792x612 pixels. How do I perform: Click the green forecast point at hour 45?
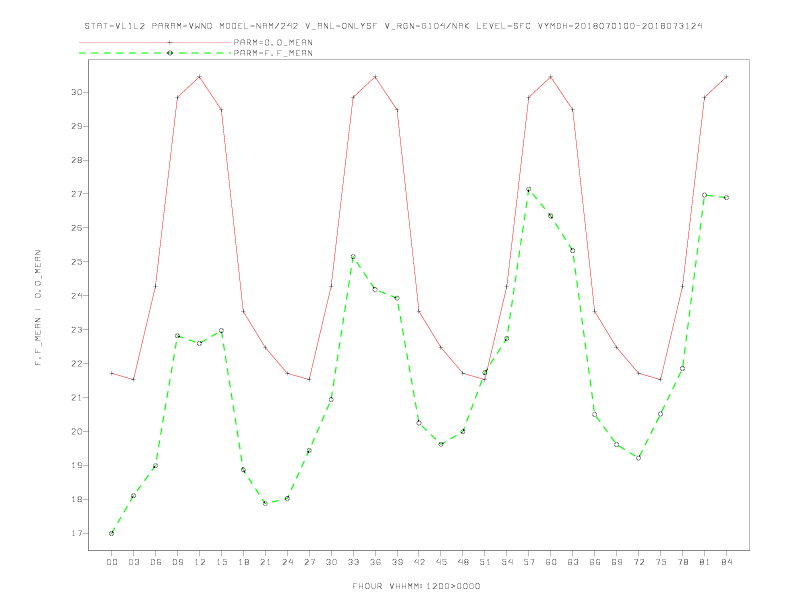(441, 444)
